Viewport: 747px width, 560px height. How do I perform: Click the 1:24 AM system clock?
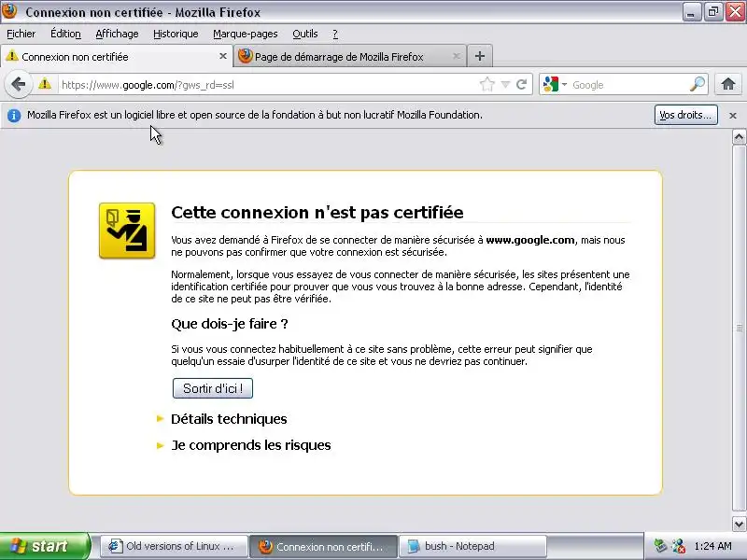[712, 546]
